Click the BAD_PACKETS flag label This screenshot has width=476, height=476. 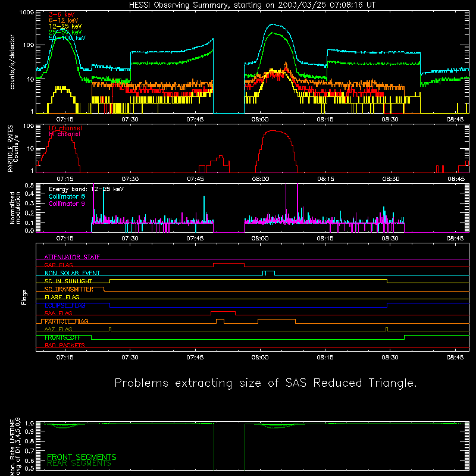[65, 346]
